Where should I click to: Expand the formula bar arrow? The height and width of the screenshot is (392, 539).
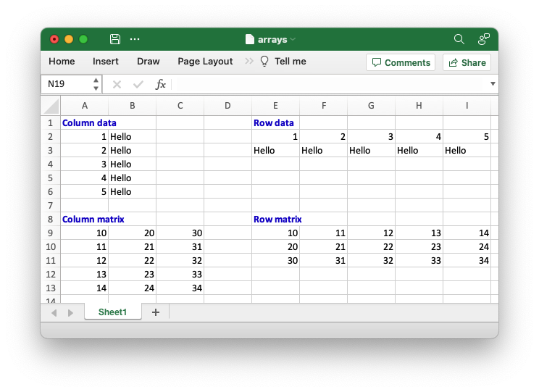click(x=493, y=84)
